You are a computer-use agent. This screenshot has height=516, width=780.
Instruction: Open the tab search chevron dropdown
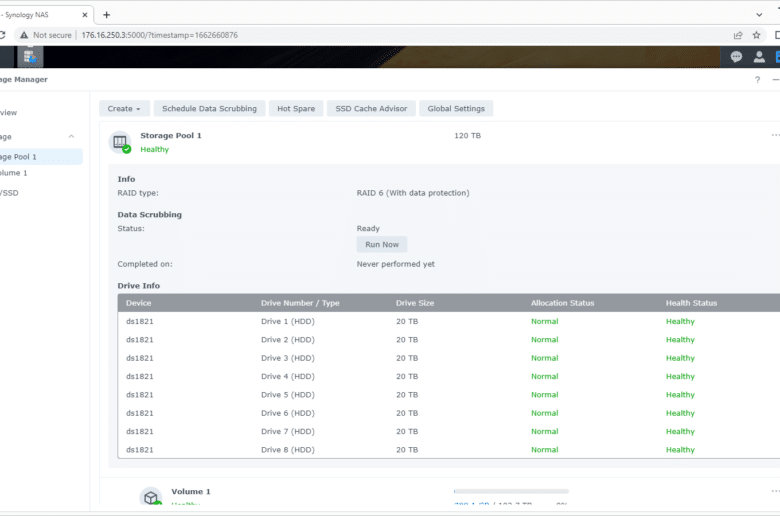[759, 15]
